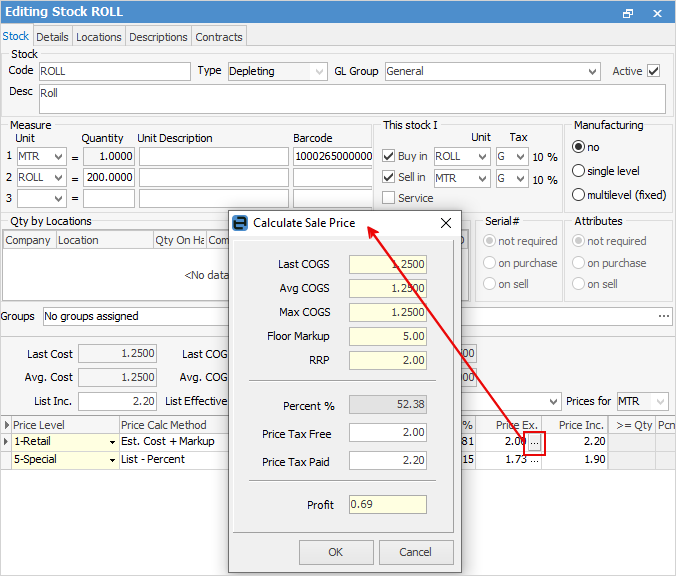Choose multilevel (fixed) manufacturing option

pyautogui.click(x=579, y=195)
